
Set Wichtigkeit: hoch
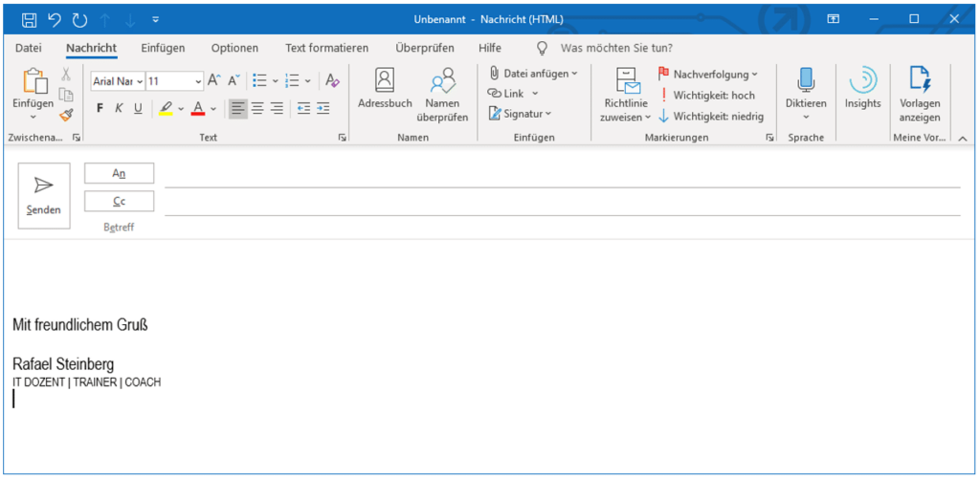[707, 96]
